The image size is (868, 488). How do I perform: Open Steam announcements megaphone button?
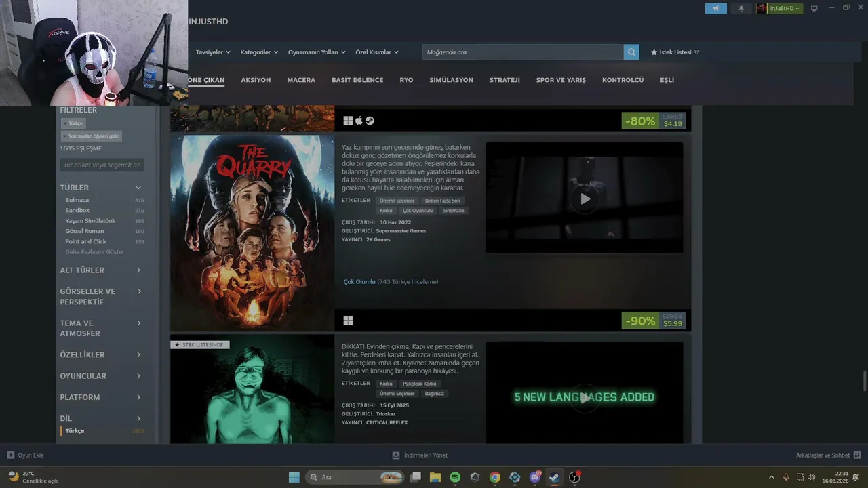tap(716, 9)
